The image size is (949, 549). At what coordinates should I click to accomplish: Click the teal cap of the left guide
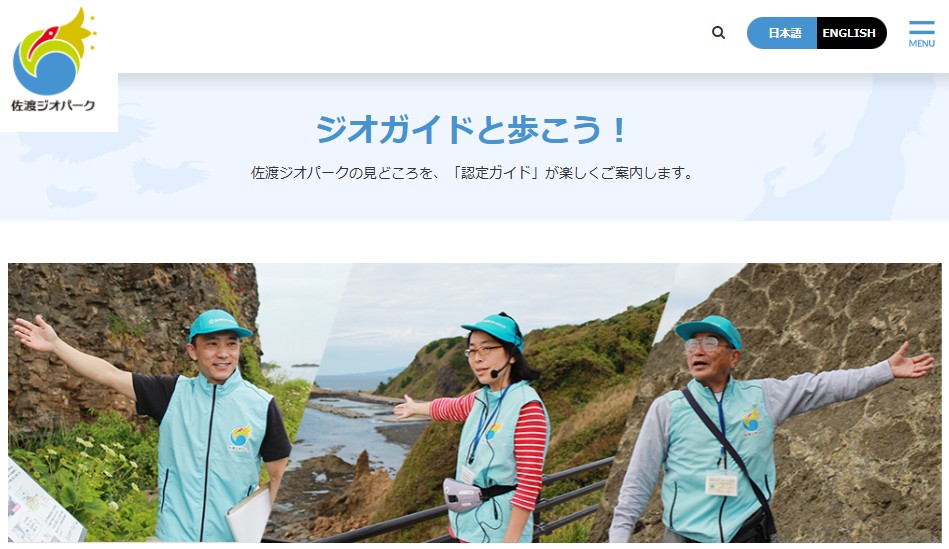tap(219, 324)
